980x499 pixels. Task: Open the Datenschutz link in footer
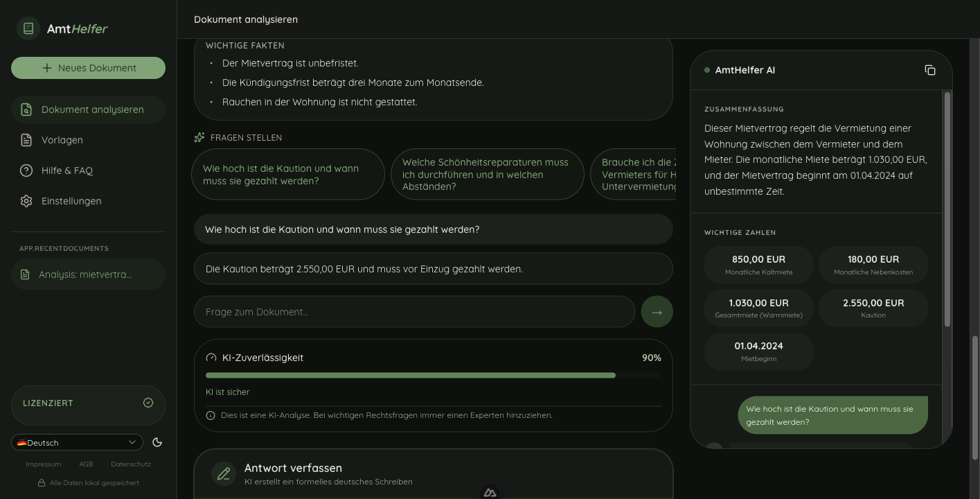pos(130,464)
